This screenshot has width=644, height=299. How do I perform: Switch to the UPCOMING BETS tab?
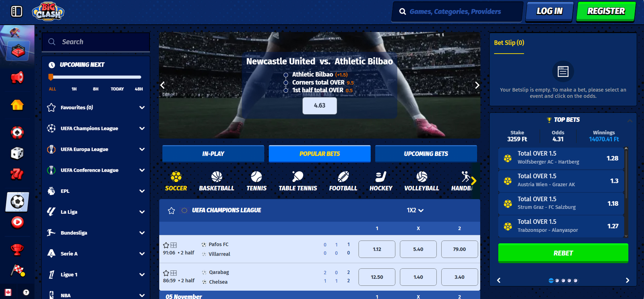point(426,154)
